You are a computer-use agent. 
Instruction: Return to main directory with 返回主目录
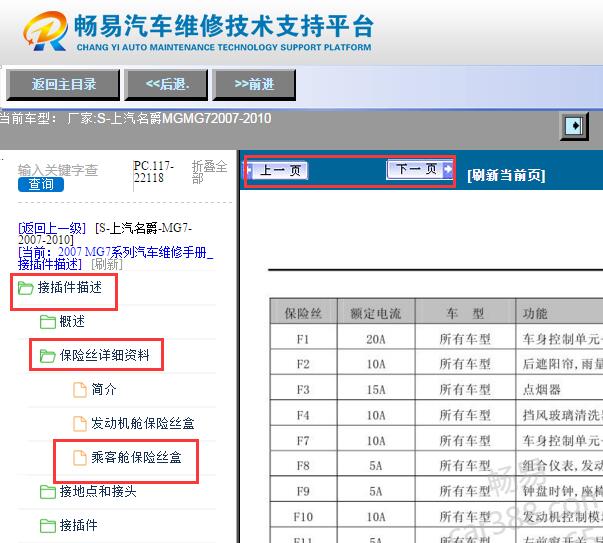pos(63,84)
